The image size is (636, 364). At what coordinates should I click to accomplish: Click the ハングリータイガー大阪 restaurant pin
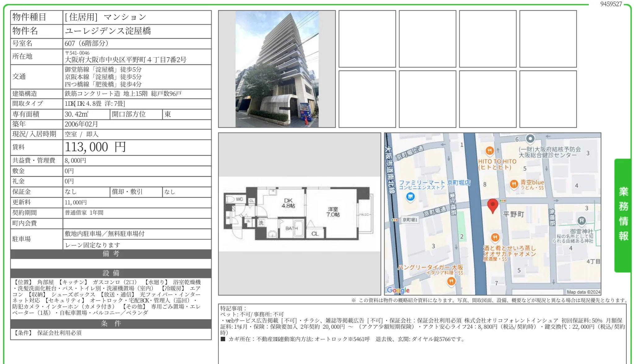(451, 281)
